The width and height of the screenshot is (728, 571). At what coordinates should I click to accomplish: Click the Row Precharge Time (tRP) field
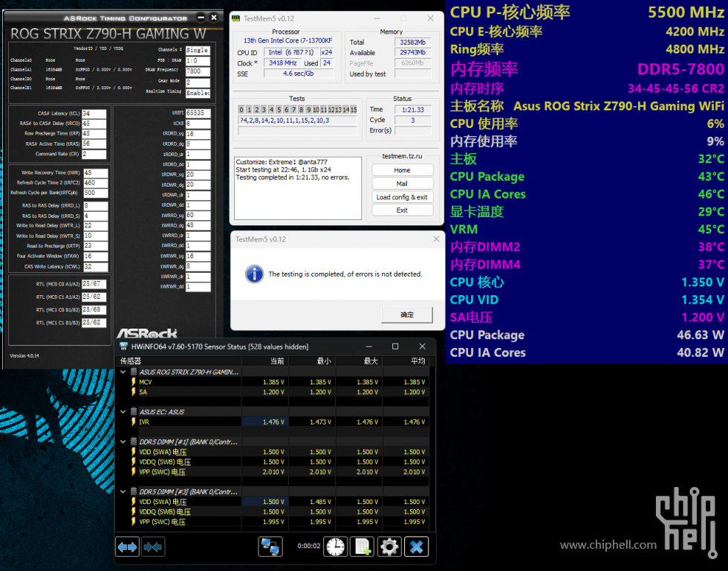pyautogui.click(x=94, y=134)
